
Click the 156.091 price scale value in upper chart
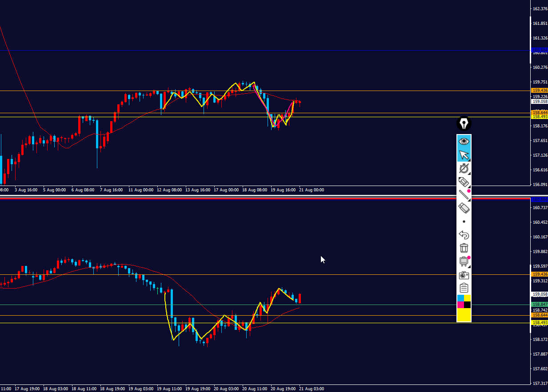(x=540, y=184)
